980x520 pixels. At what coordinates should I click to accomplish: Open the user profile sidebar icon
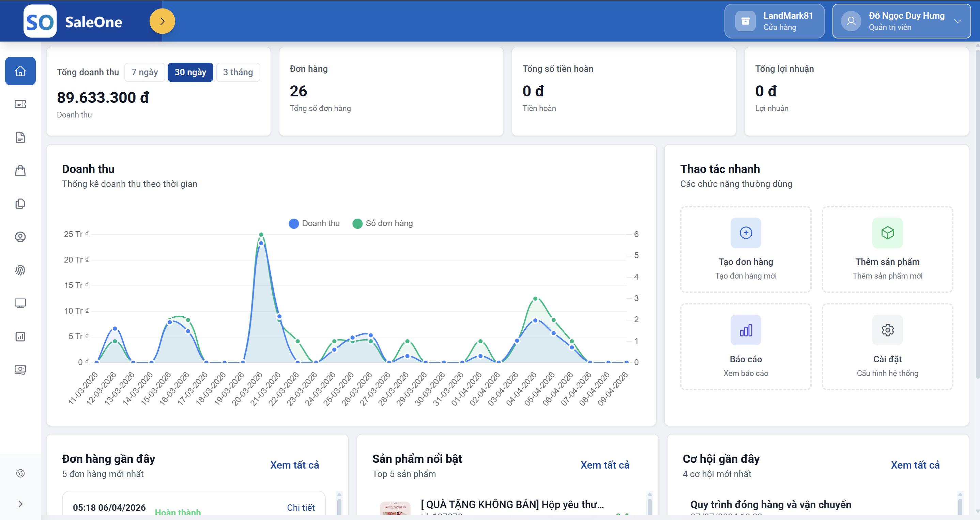pos(20,237)
